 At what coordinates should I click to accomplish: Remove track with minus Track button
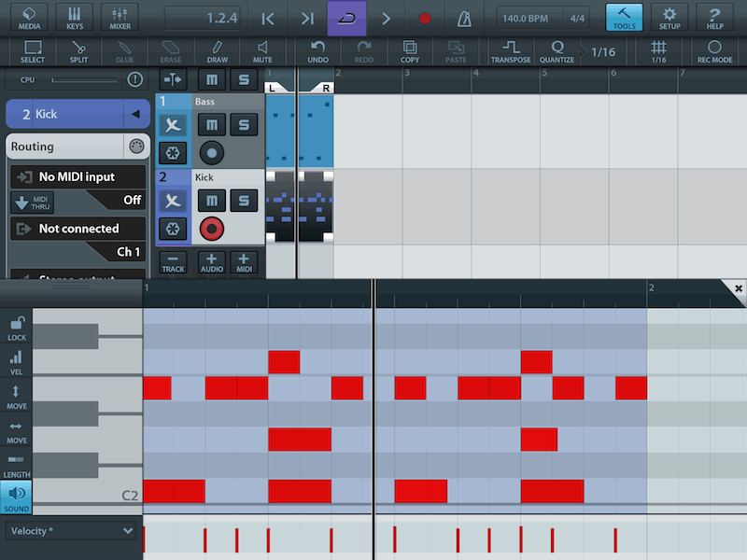[173, 263]
